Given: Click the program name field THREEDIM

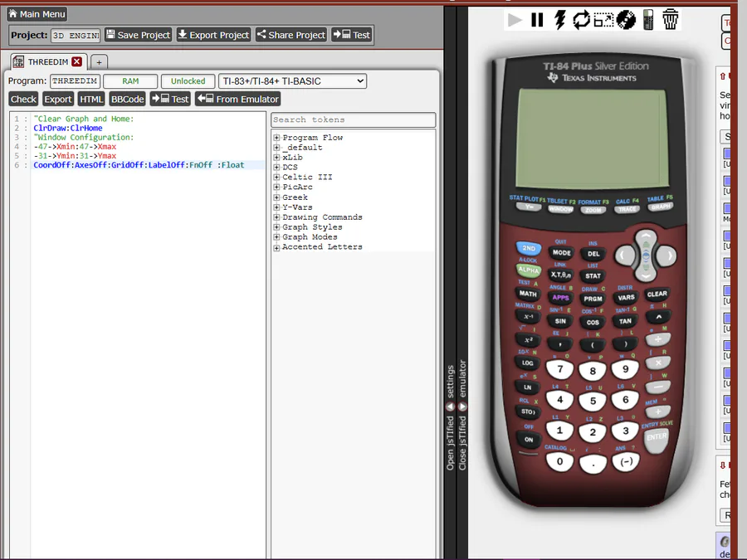Looking at the screenshot, I should 75,81.
